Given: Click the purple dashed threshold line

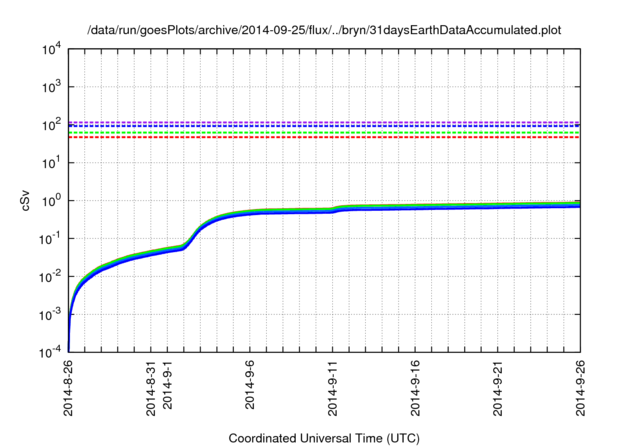Looking at the screenshot, I should [x=324, y=122].
